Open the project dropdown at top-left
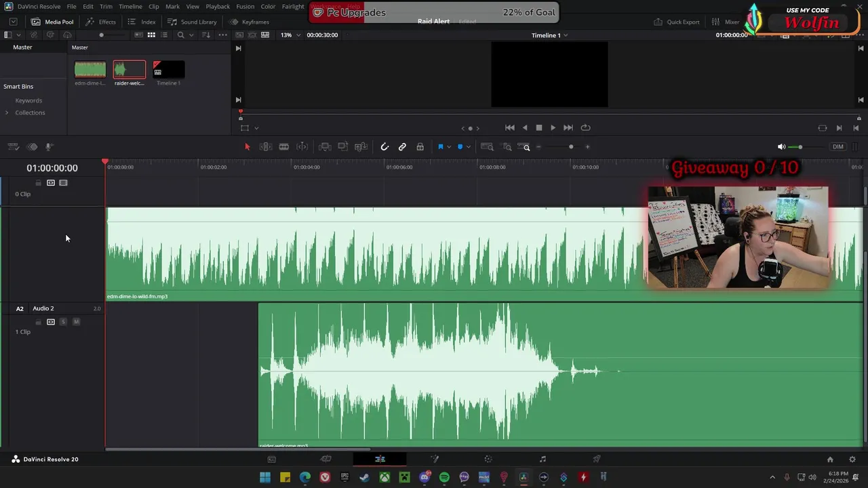This screenshot has width=868, height=488. coord(13,22)
